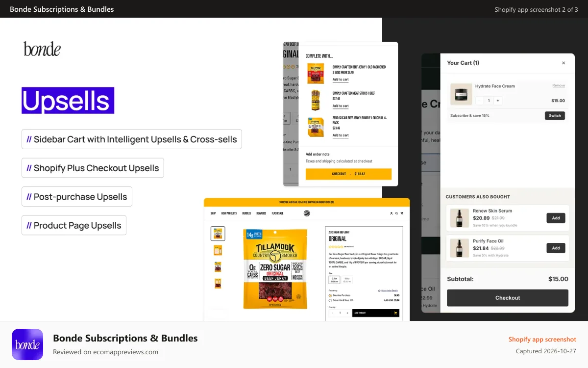Close the Your Cart sidebar
The height and width of the screenshot is (368, 588).
(563, 63)
